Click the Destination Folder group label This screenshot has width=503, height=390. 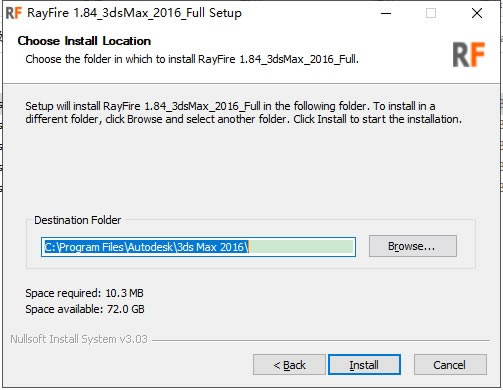tap(78, 220)
